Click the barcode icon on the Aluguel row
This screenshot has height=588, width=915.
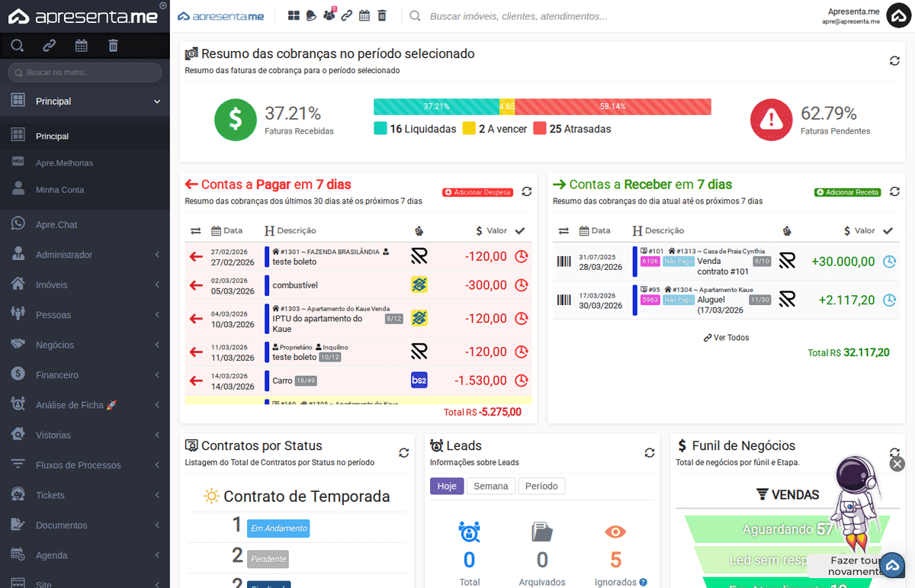click(563, 300)
